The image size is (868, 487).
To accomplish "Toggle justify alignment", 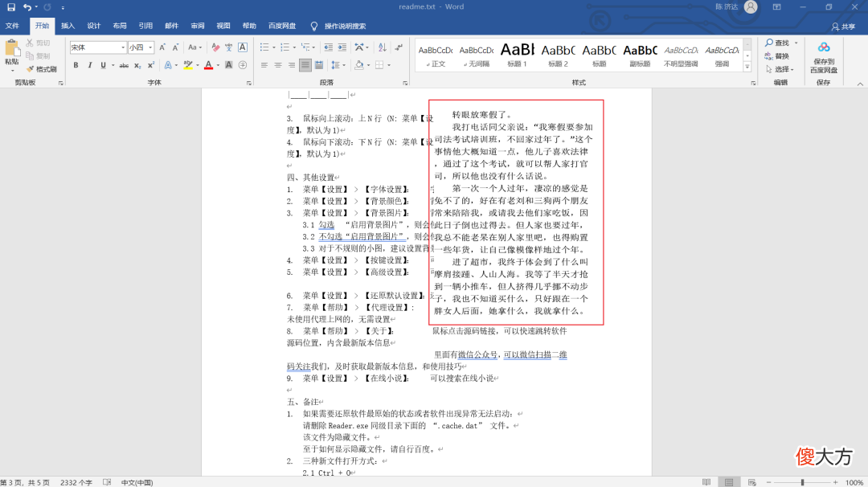I will click(x=305, y=65).
